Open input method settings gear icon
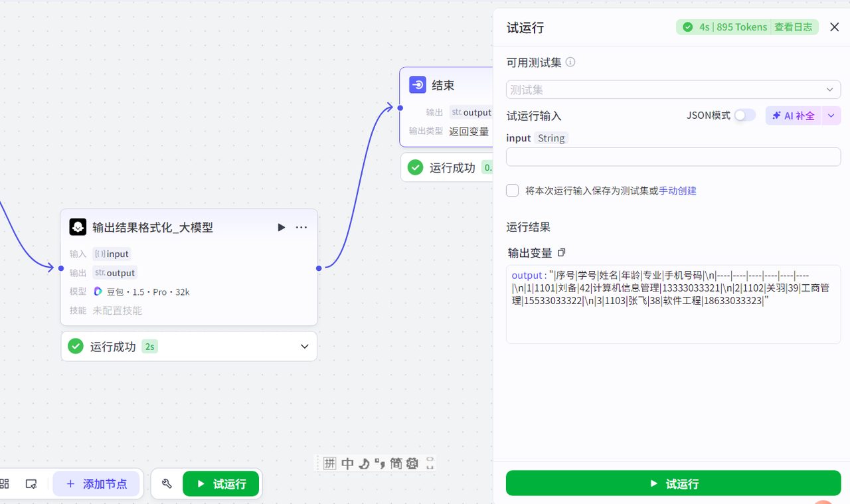The height and width of the screenshot is (504, 850). (x=412, y=463)
